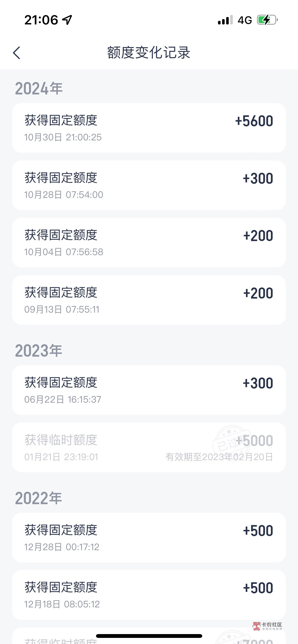Tap the 额度变化记录 page title
The height and width of the screenshot is (644, 298).
click(149, 53)
